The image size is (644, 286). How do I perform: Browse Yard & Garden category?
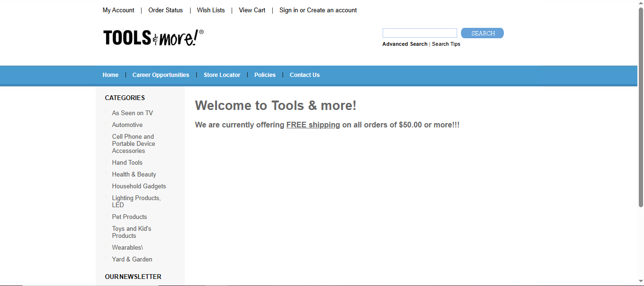click(132, 259)
